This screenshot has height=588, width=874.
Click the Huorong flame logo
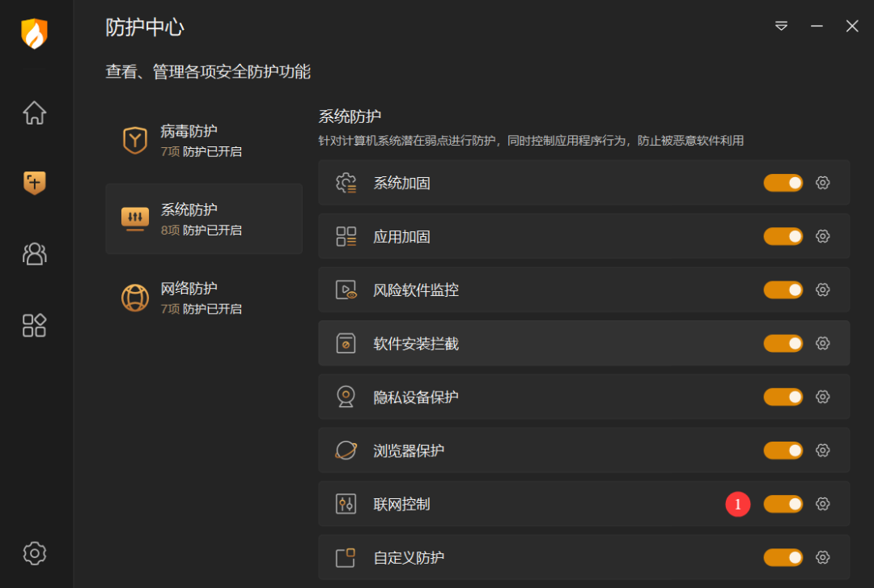pyautogui.click(x=35, y=33)
